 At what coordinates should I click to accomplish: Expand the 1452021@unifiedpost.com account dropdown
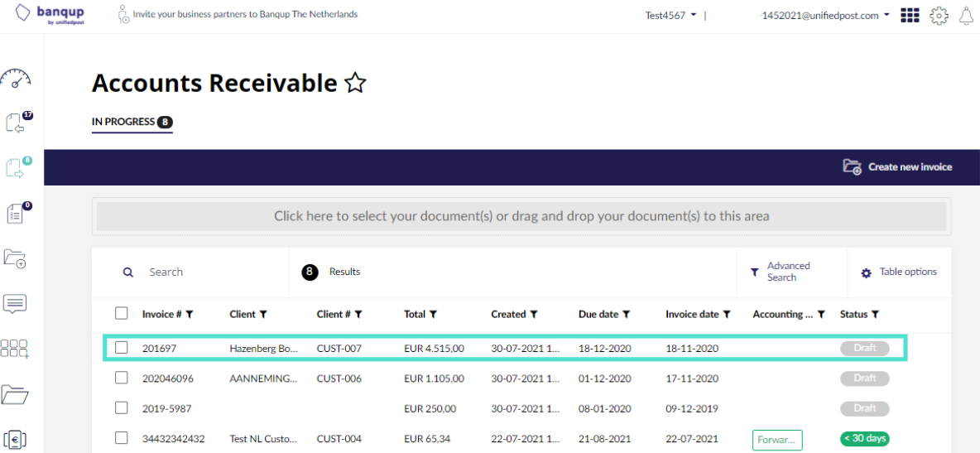[x=825, y=16]
